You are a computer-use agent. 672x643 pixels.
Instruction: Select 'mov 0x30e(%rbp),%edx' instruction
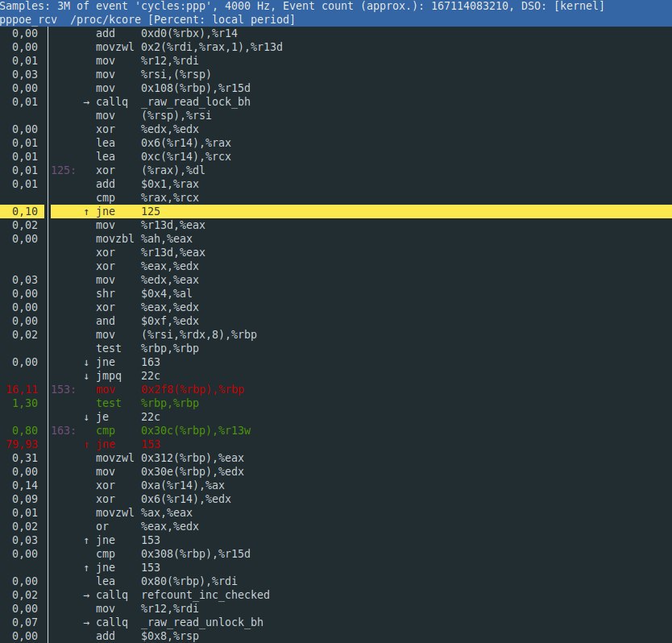170,471
